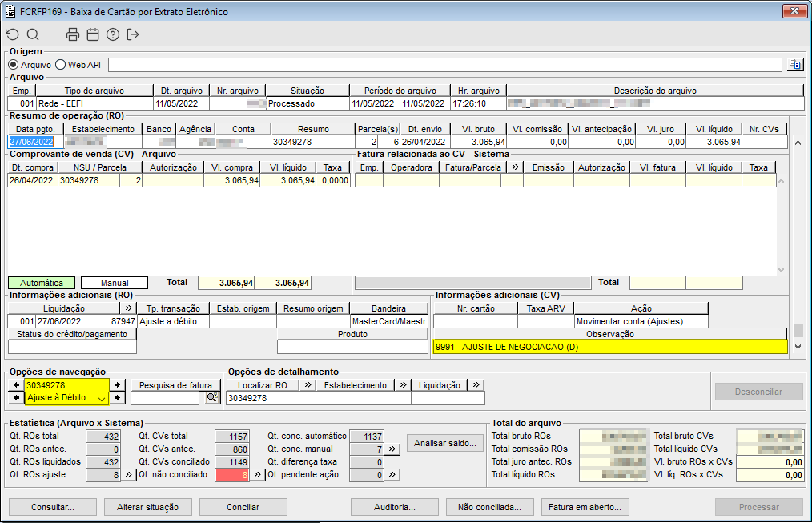This screenshot has height=523, width=812.
Task: Go to previous Ajuste à Débito record
Action: click(17, 398)
